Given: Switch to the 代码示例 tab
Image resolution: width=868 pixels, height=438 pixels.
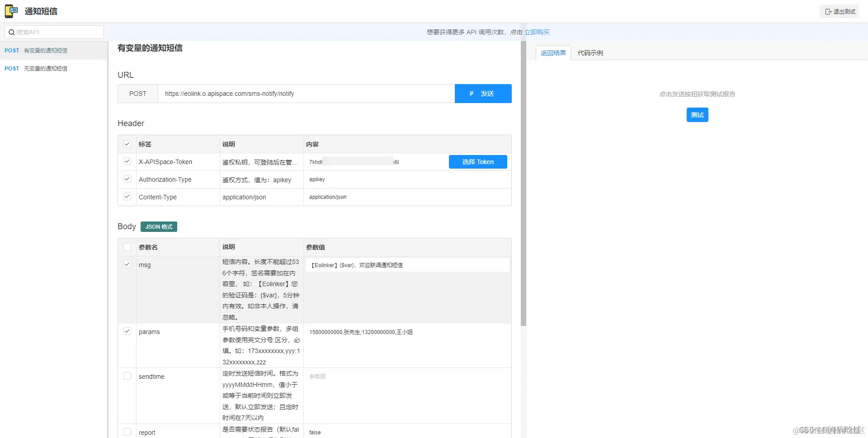Looking at the screenshot, I should coord(590,53).
